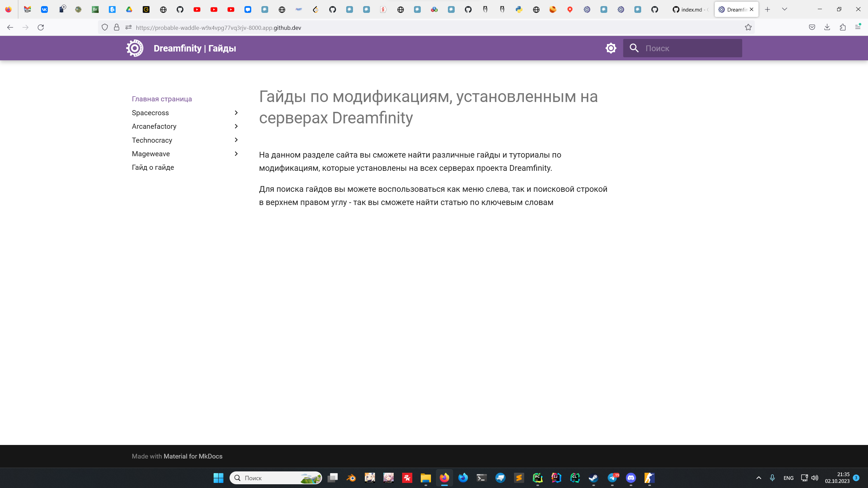The width and height of the screenshot is (868, 488).
Task: Click the tracking protection shield icon
Action: tap(105, 27)
